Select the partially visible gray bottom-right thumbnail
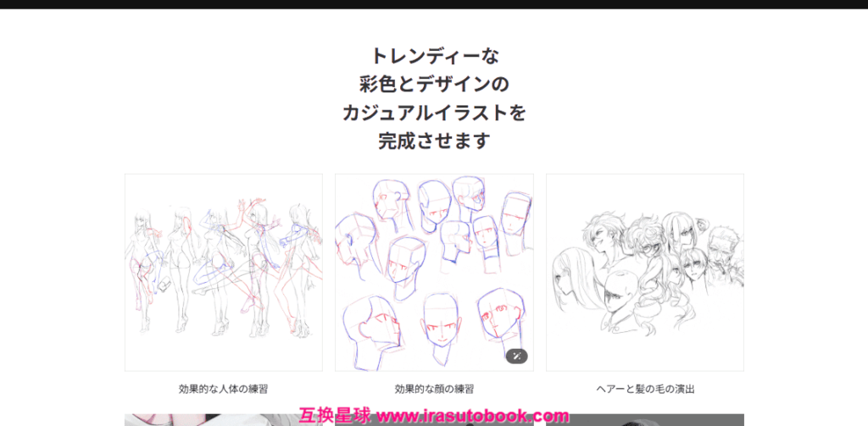 pyautogui.click(x=661, y=420)
